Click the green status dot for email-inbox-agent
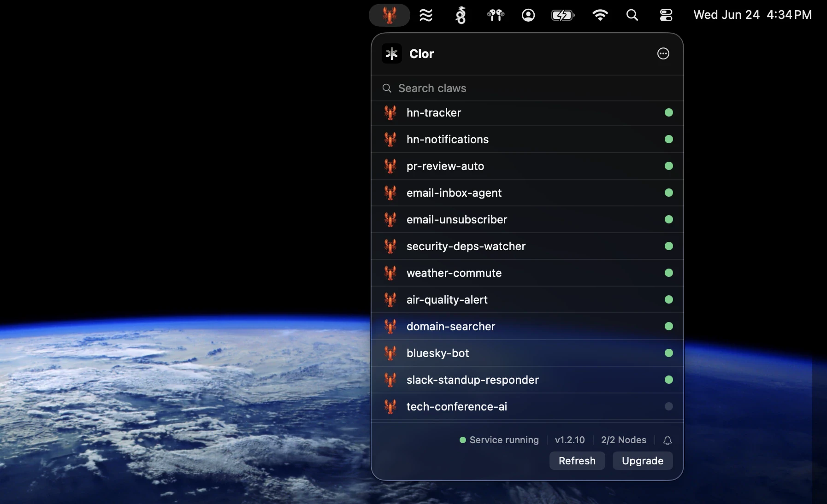 [x=669, y=193]
